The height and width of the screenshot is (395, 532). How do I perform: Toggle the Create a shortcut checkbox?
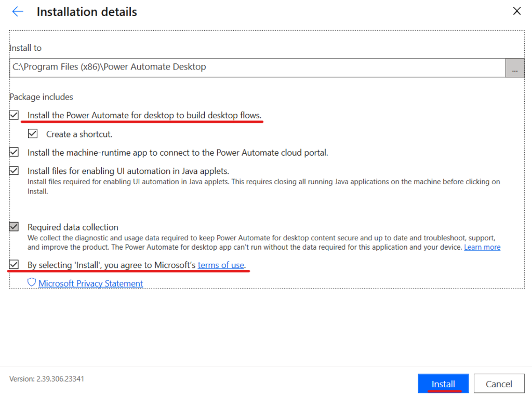point(33,134)
